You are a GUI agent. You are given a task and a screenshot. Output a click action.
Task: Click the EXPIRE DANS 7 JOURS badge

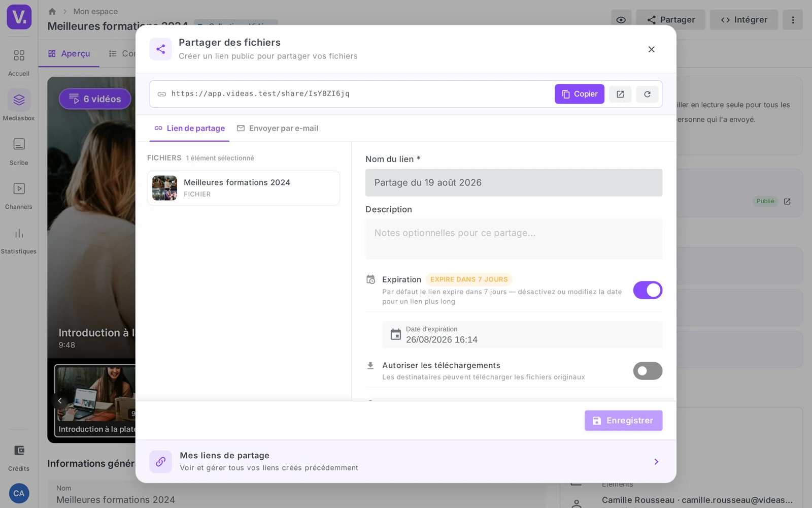click(469, 279)
